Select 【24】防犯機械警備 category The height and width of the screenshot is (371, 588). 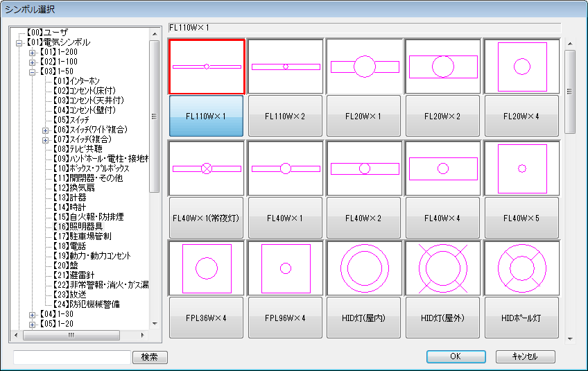(86, 304)
